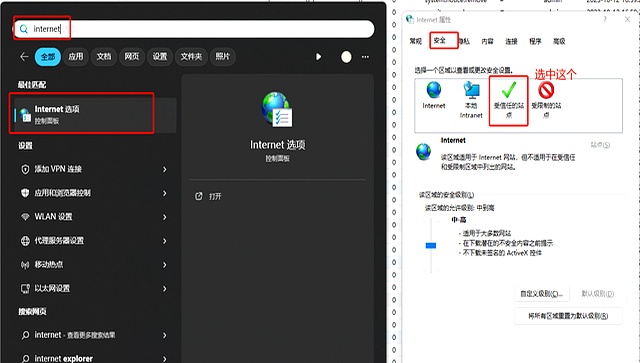Expand the WLAN 设置 chevron
Image resolution: width=640 pixels, height=363 pixels.
point(164,217)
